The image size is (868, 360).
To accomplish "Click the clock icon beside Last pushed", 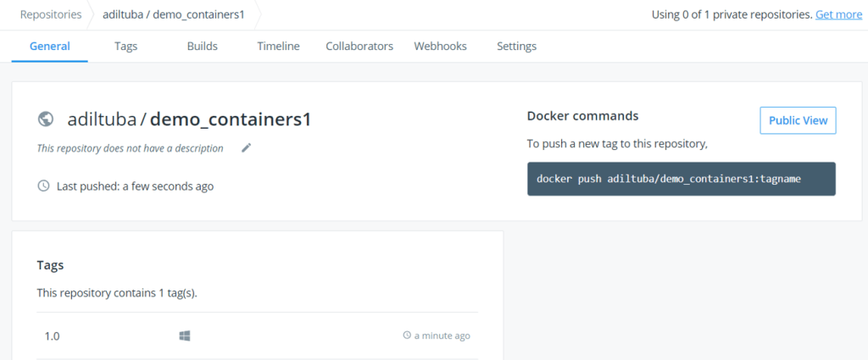I will tap(43, 186).
